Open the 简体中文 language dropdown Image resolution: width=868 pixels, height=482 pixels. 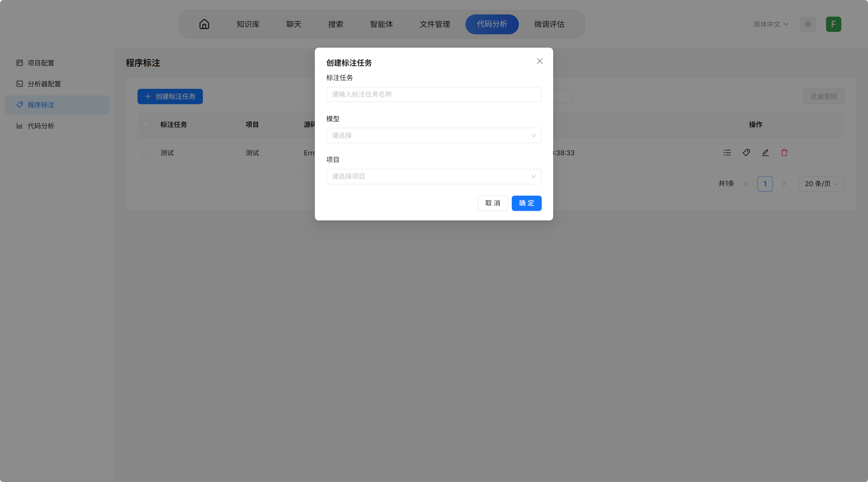click(770, 24)
